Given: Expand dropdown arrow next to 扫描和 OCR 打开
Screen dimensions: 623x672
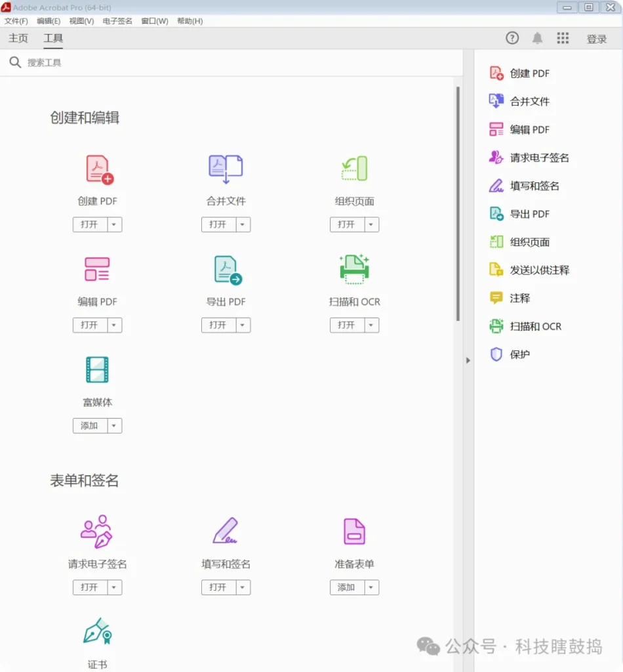Looking at the screenshot, I should 371,325.
